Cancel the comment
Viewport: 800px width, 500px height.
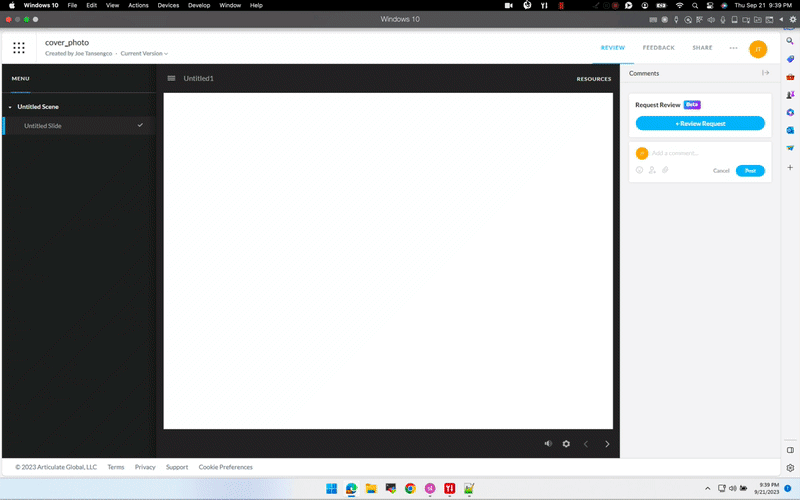[x=721, y=171]
